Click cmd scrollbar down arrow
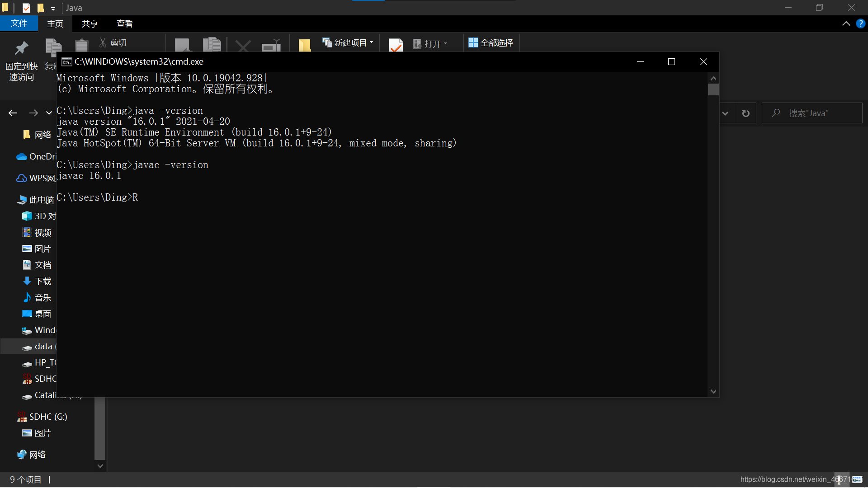868x488 pixels. 713,391
